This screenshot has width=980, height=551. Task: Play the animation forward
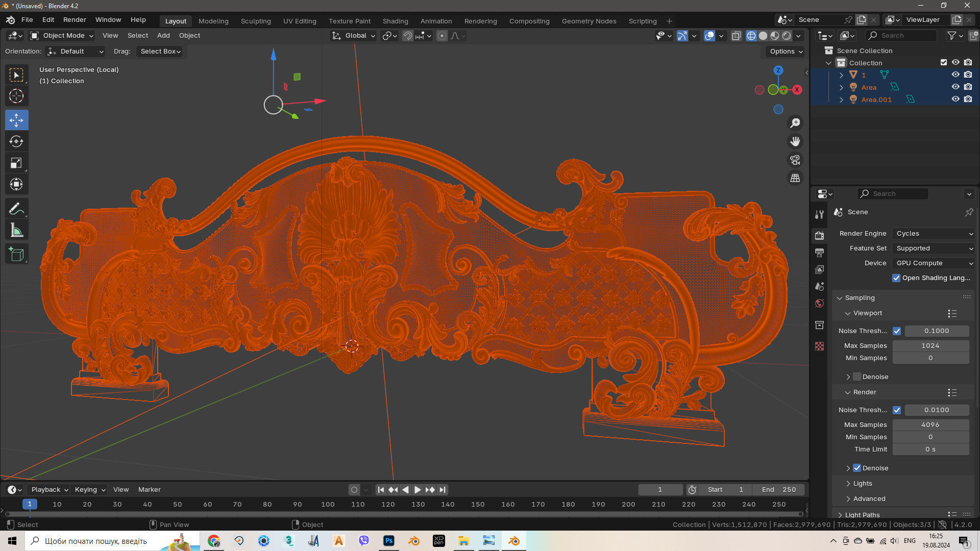coord(418,490)
